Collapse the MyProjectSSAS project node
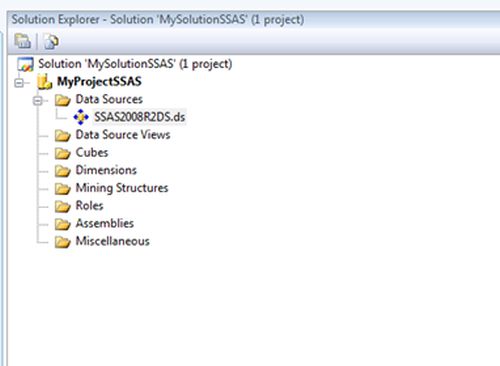The width and height of the screenshot is (500, 366). point(19,82)
